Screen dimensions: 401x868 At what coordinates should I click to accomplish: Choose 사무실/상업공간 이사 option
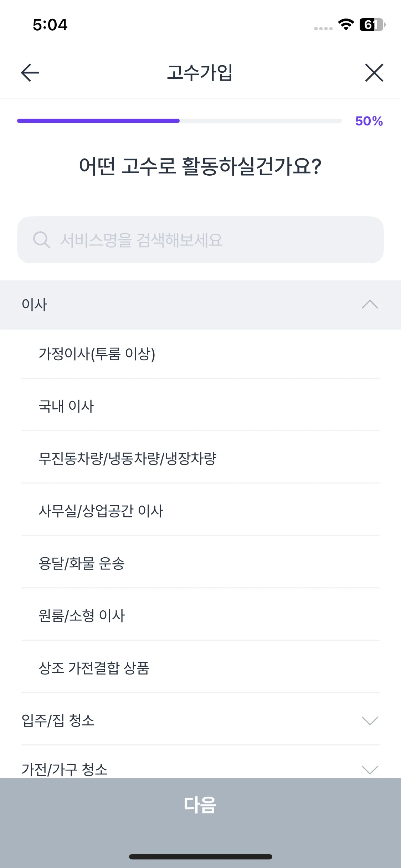click(101, 511)
